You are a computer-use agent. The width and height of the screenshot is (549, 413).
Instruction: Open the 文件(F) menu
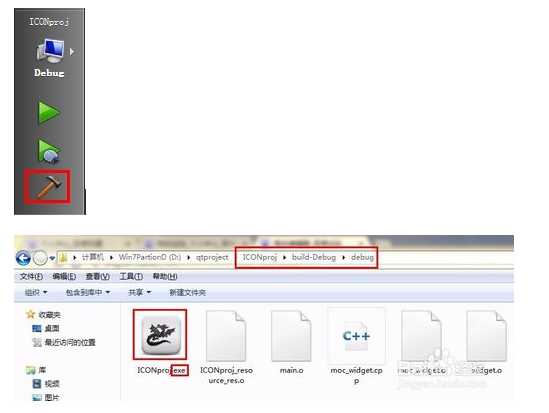[31, 277]
